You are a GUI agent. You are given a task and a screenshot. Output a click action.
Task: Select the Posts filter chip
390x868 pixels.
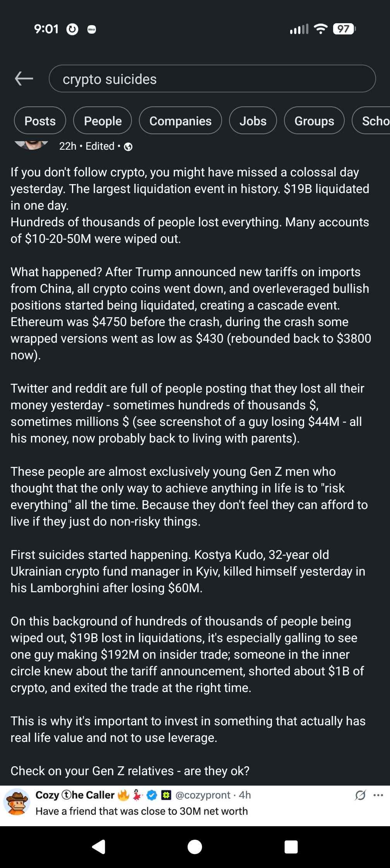pos(40,121)
